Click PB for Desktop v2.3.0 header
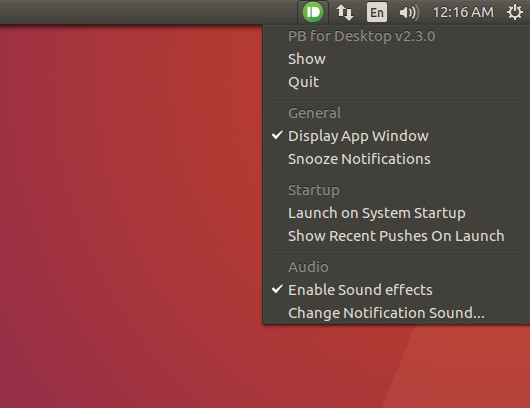530x408 pixels. click(x=361, y=36)
